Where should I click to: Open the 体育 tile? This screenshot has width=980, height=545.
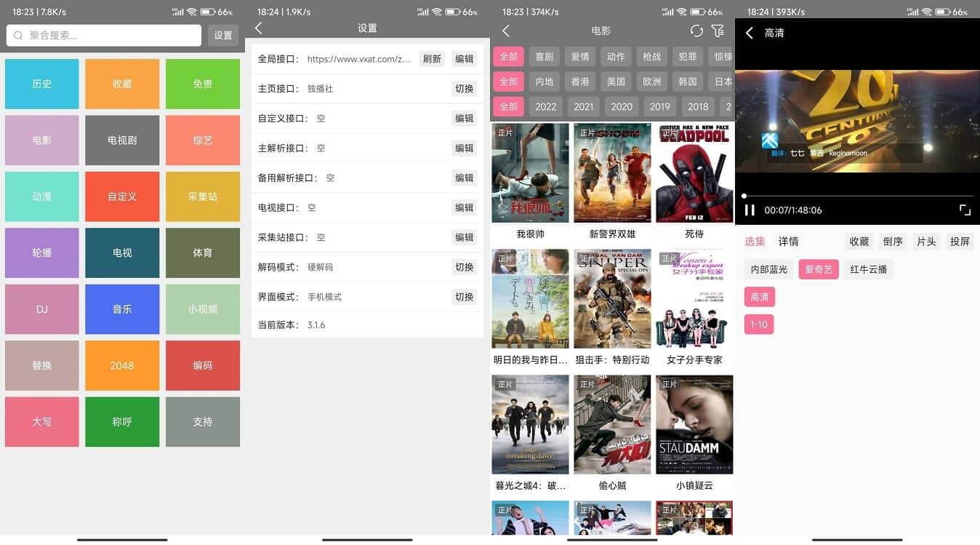point(203,252)
